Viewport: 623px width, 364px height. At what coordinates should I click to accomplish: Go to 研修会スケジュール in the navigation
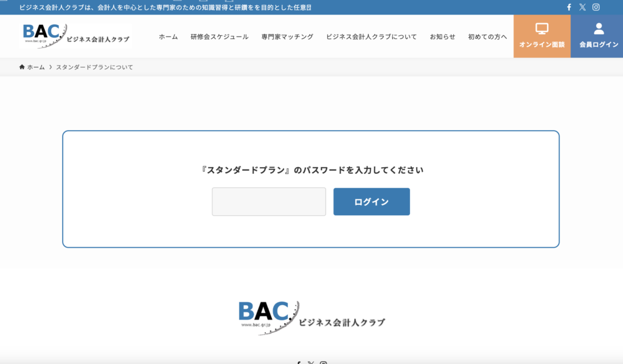[x=219, y=36]
